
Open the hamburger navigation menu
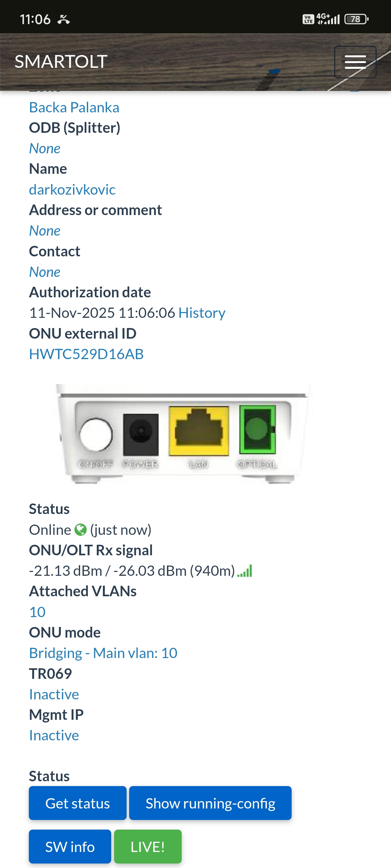coord(355,62)
